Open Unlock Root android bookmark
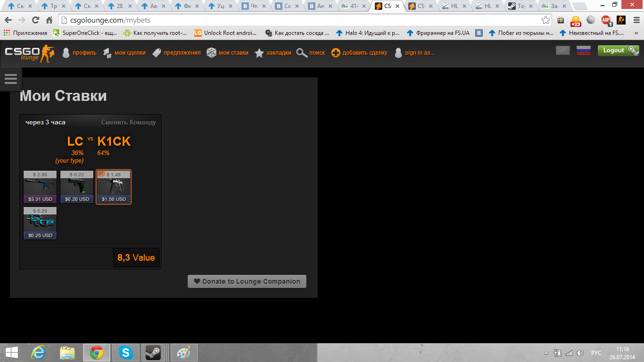 click(x=226, y=33)
